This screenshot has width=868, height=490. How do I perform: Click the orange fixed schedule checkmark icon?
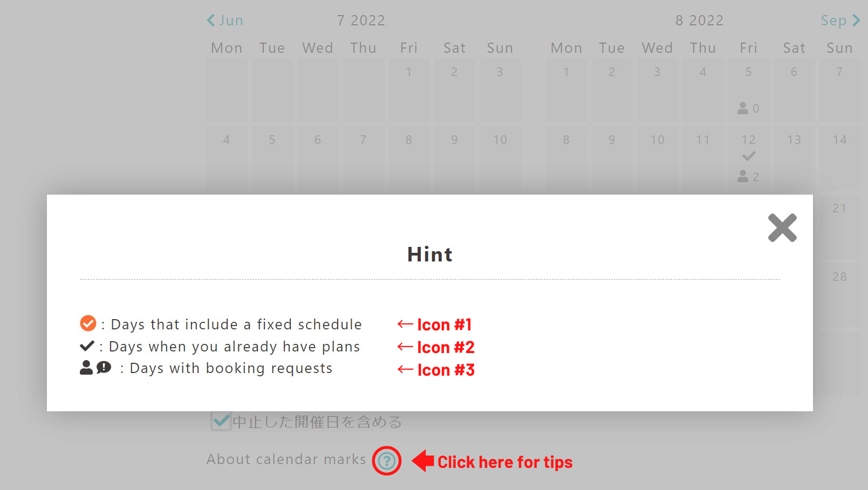[88, 323]
